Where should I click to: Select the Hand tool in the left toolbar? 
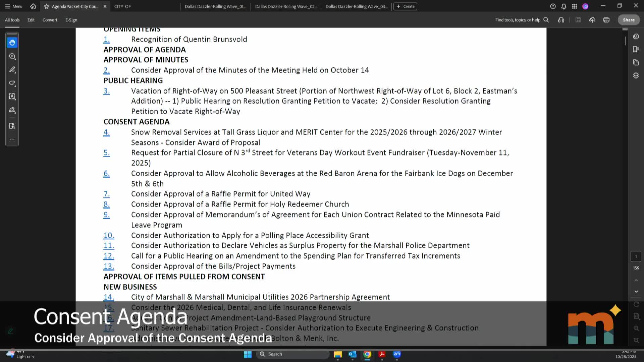[x=12, y=42]
